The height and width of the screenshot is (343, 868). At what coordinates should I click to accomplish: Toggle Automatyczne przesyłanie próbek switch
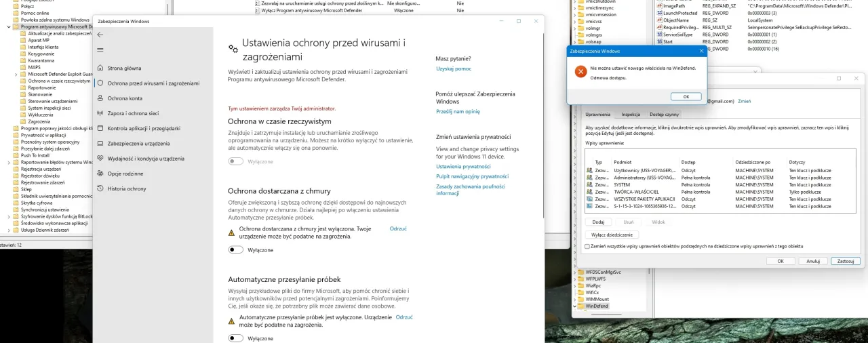point(235,338)
